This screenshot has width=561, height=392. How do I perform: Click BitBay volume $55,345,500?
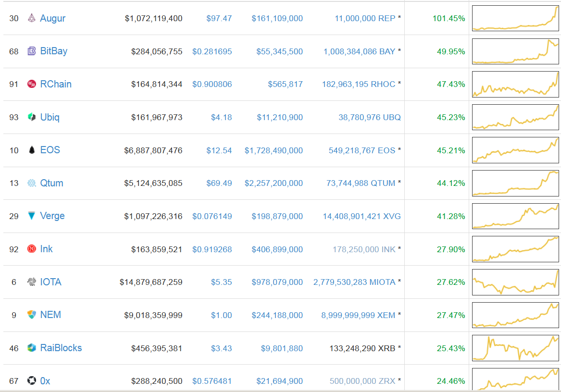click(279, 51)
